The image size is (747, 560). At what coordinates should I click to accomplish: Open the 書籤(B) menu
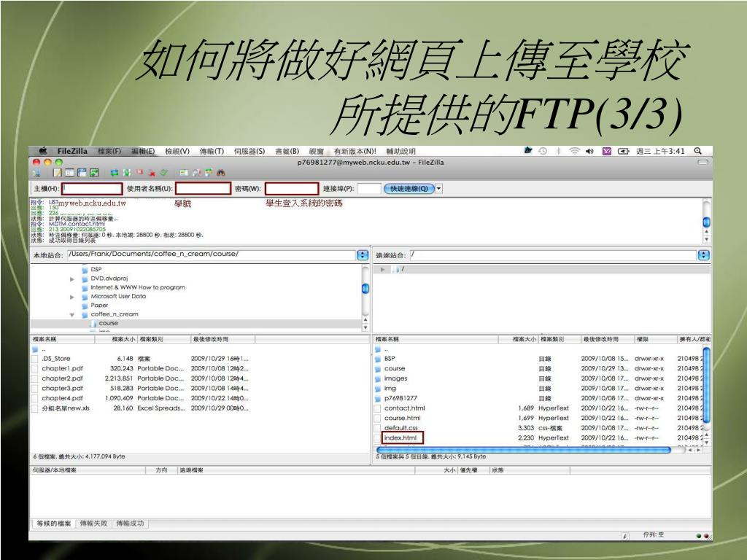pos(287,151)
